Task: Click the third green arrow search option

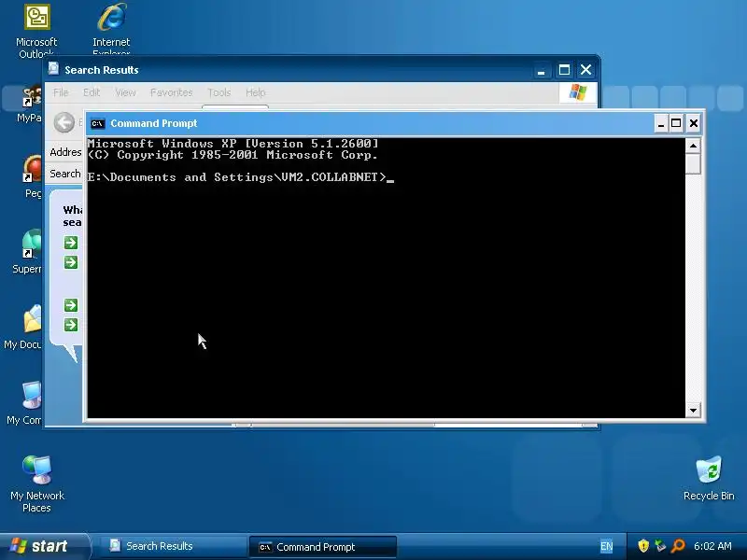Action: click(71, 305)
